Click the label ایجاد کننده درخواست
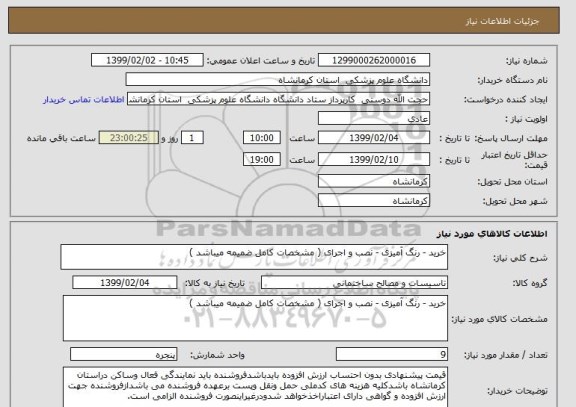Viewport: 576px width, 407px height. coord(506,100)
